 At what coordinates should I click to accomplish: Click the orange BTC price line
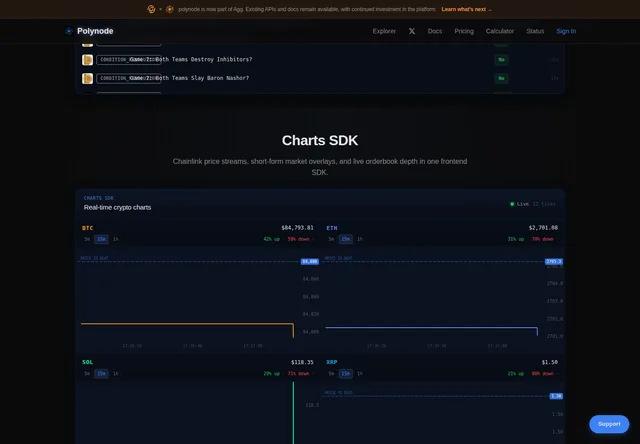187,324
